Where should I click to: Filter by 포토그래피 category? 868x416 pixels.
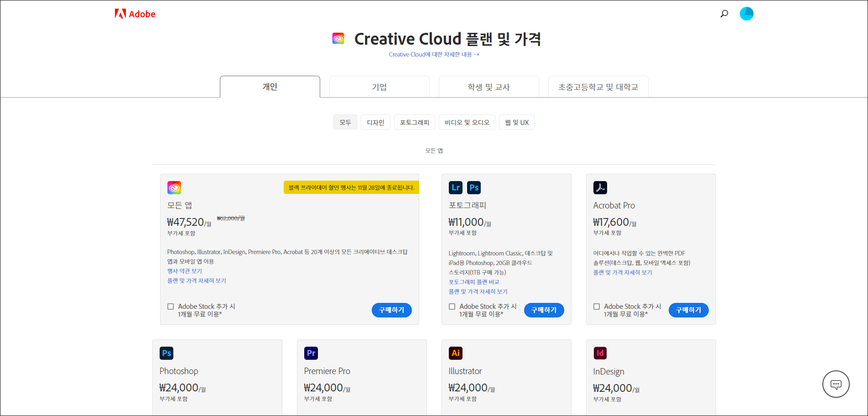pyautogui.click(x=415, y=122)
